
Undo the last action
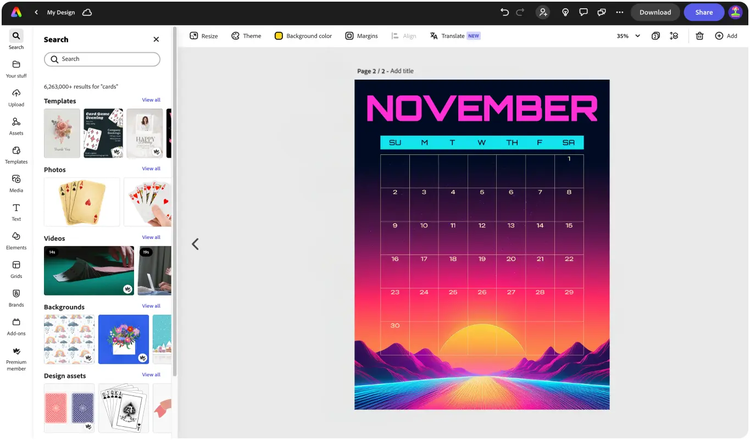coord(504,12)
